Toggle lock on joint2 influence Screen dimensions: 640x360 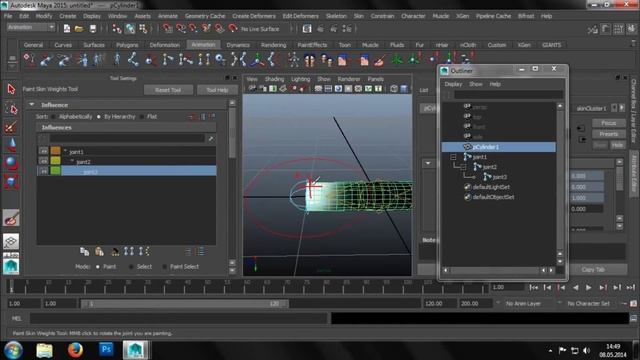tap(43, 161)
